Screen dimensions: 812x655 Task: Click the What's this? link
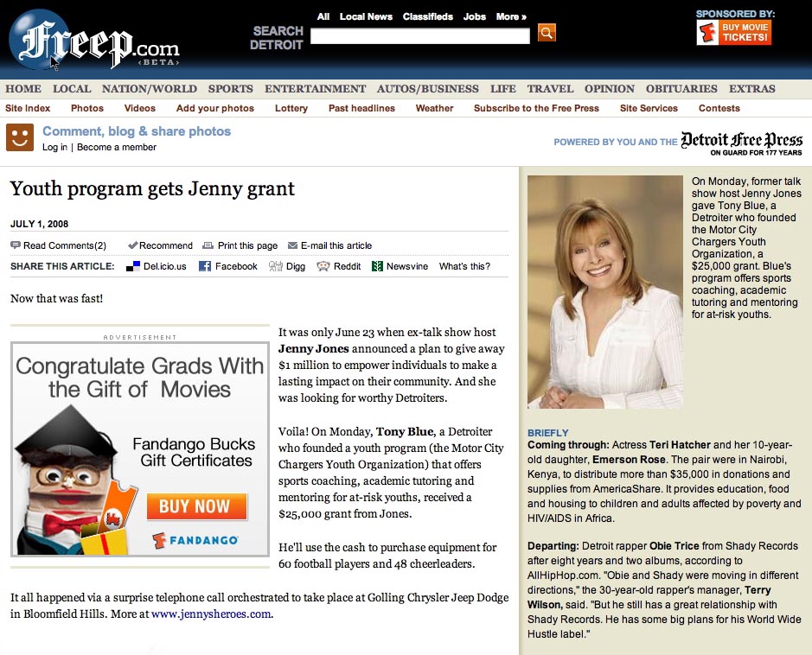tap(464, 266)
